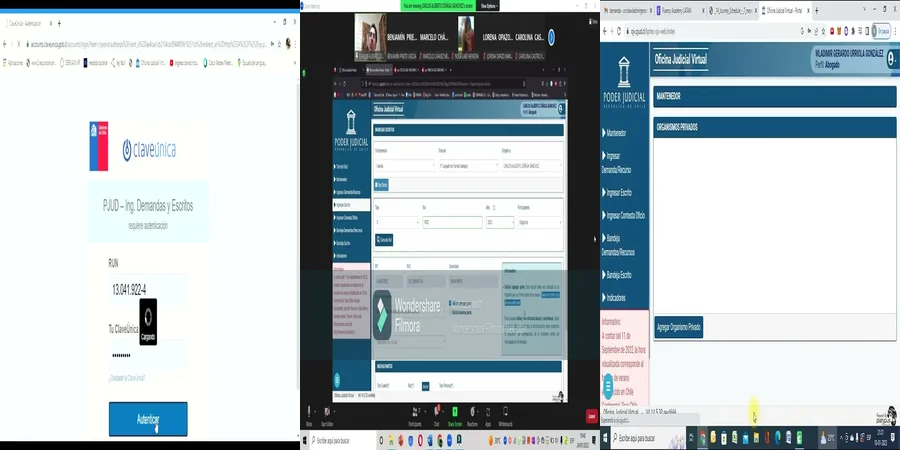Click the next participants arrow in Zoom gallery

point(551,37)
